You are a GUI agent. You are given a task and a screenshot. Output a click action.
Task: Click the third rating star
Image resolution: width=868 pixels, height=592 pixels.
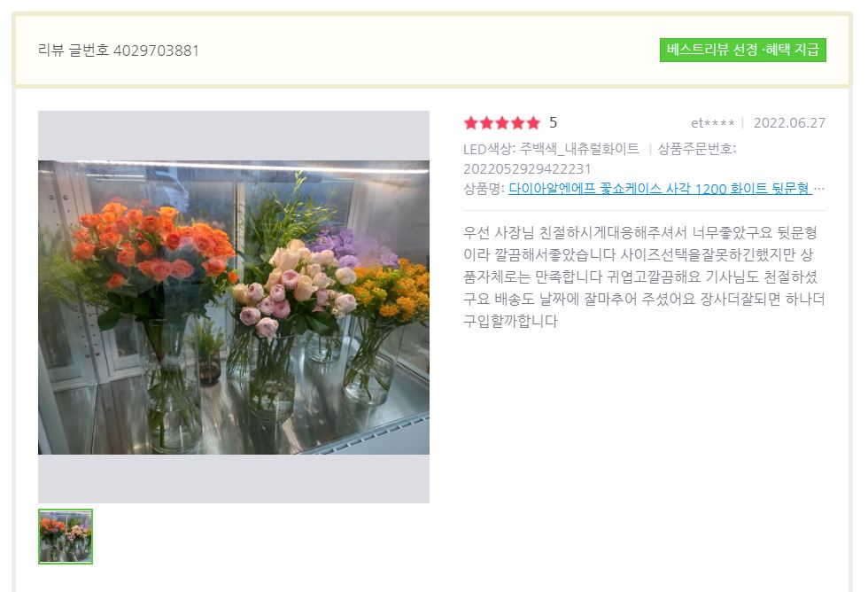[501, 123]
